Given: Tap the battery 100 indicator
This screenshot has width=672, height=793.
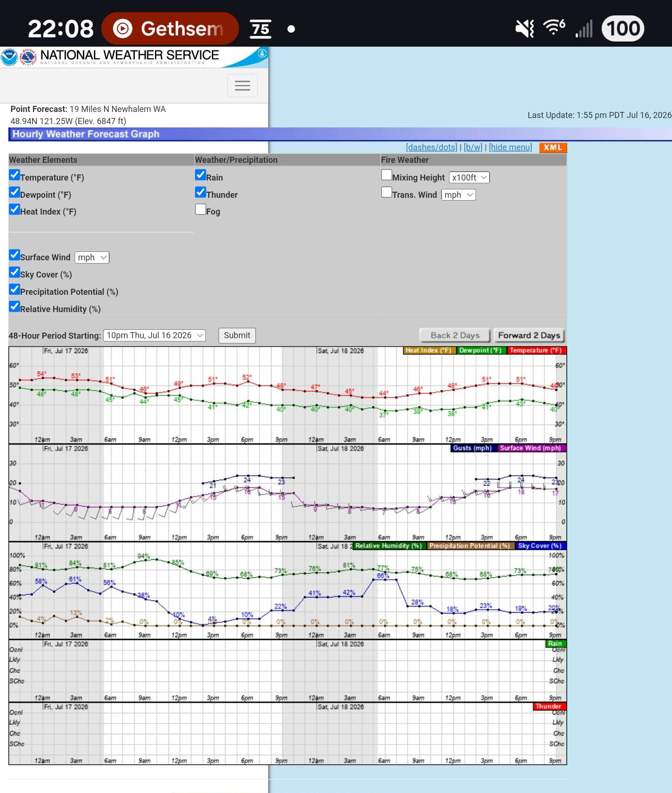Looking at the screenshot, I should coord(623,28).
